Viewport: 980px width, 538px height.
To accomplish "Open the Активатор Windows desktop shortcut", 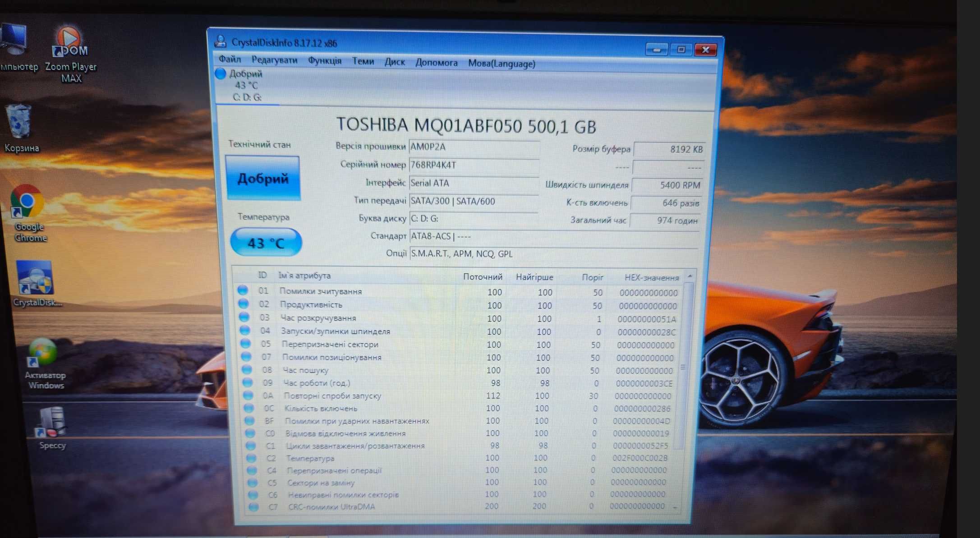I will tap(44, 363).
